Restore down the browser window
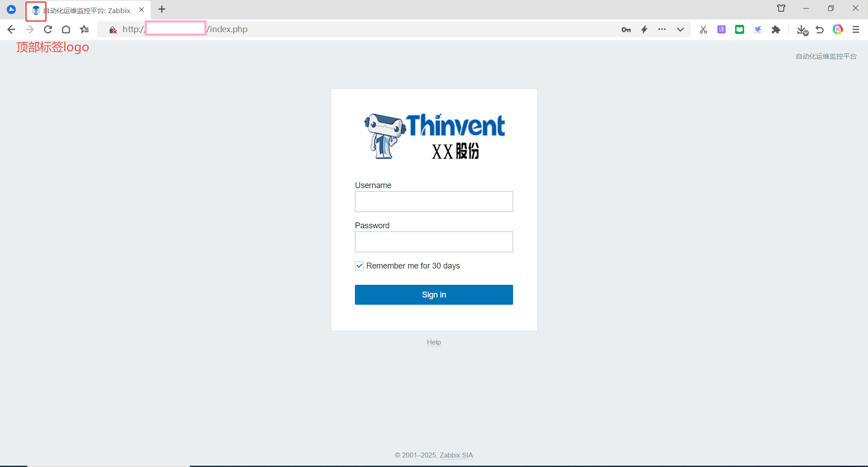The image size is (868, 467). click(831, 8)
